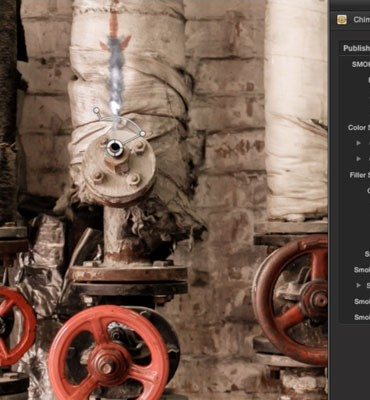This screenshot has height=400, width=370.
Task: Click the ring-shaped emitter control on the pipe flange
Action: pyautogui.click(x=115, y=147)
